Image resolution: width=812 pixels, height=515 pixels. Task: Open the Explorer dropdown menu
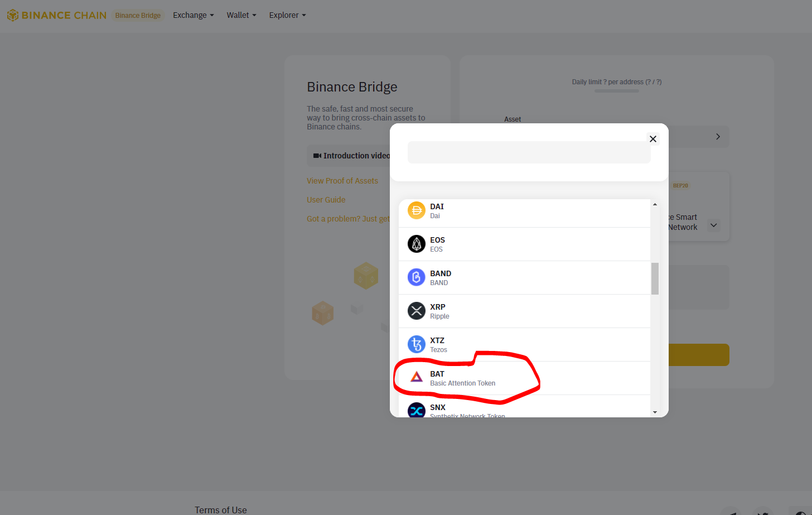click(288, 15)
